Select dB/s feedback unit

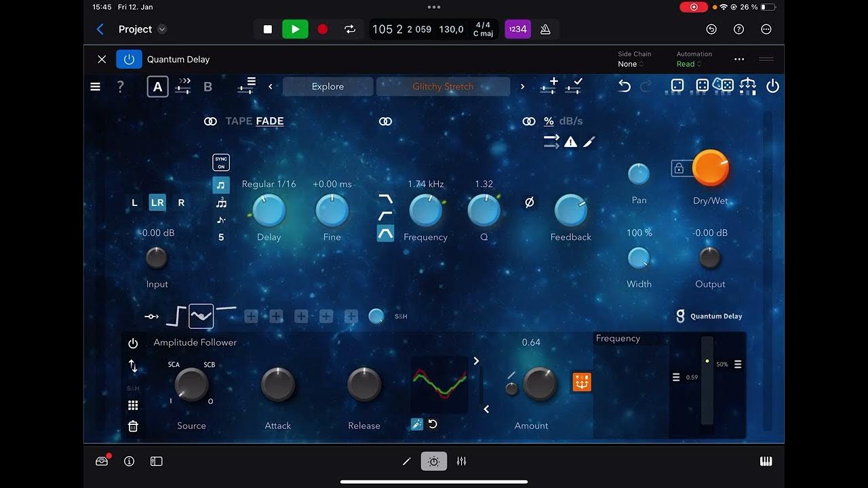[x=571, y=121]
